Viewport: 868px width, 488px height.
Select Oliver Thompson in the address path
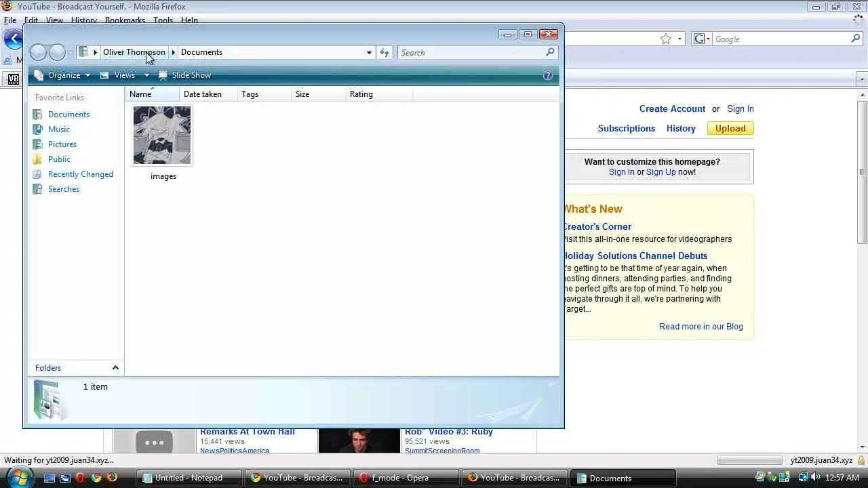pos(134,52)
